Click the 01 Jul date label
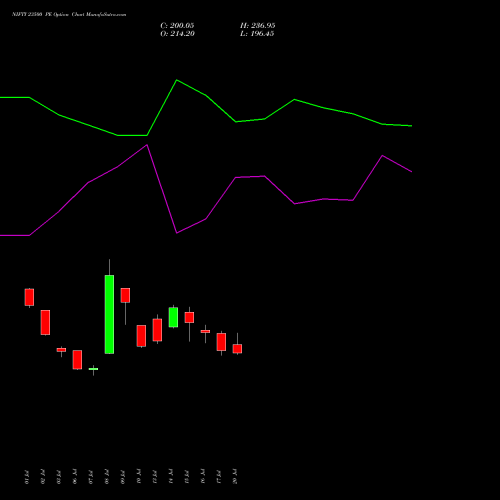 tap(27, 477)
